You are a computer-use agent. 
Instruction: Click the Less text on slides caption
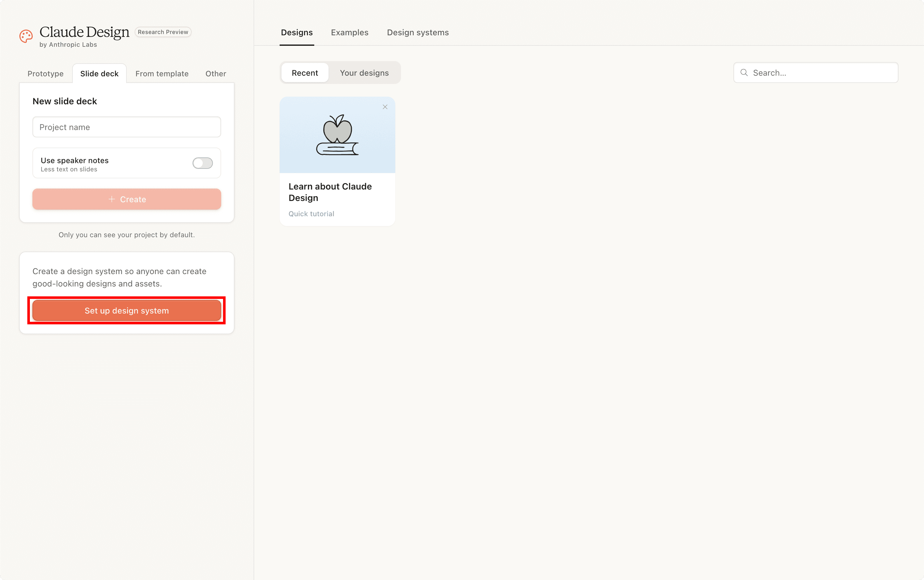[69, 169]
